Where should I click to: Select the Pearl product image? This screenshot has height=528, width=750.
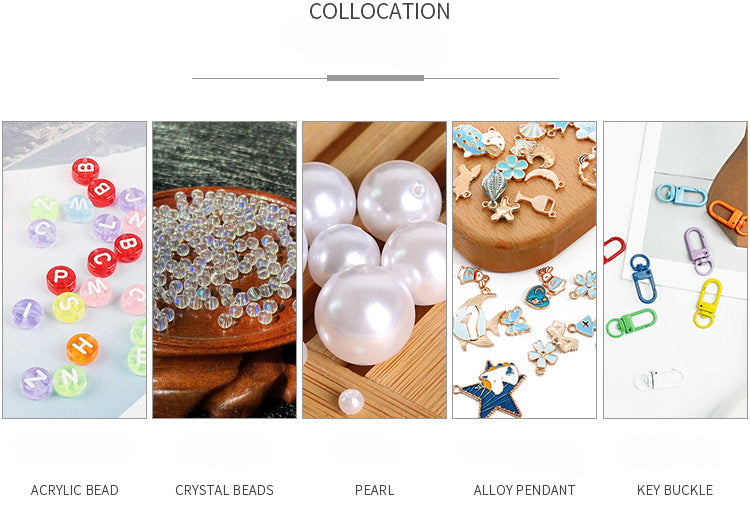[375, 270]
